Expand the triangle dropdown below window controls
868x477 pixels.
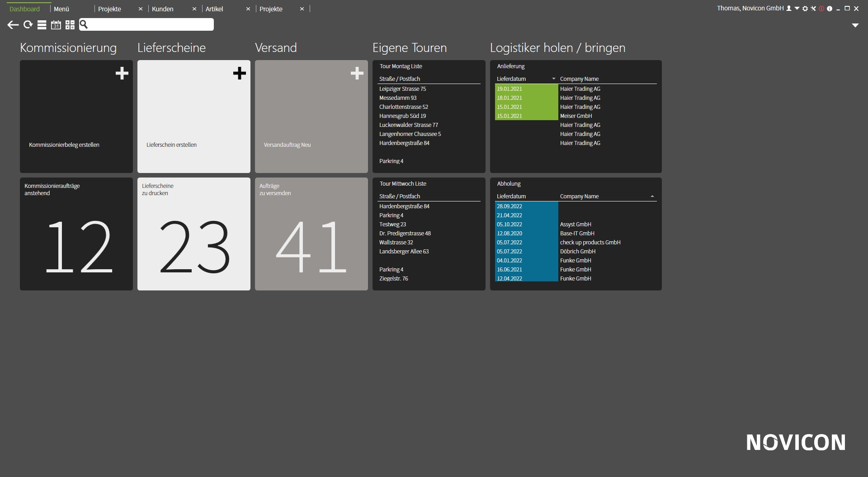855,25
